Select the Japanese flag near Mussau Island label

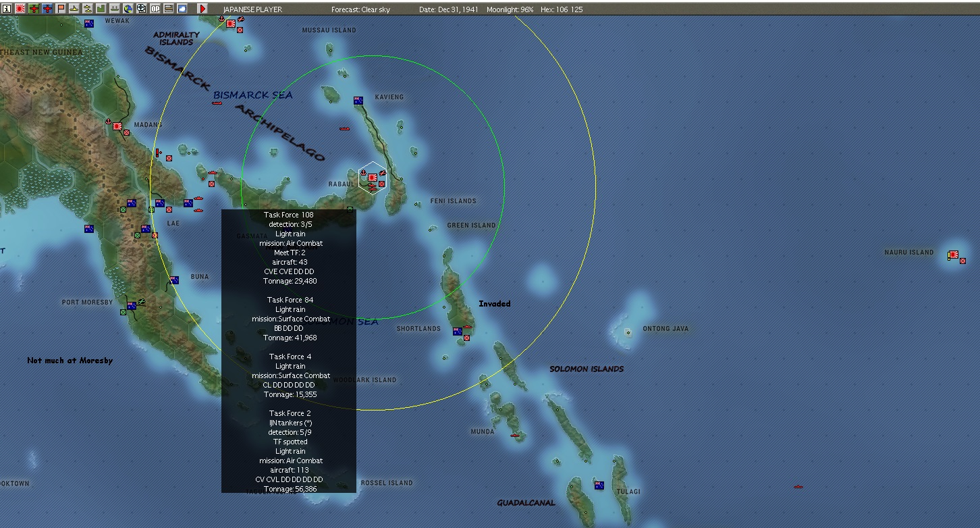tap(231, 24)
